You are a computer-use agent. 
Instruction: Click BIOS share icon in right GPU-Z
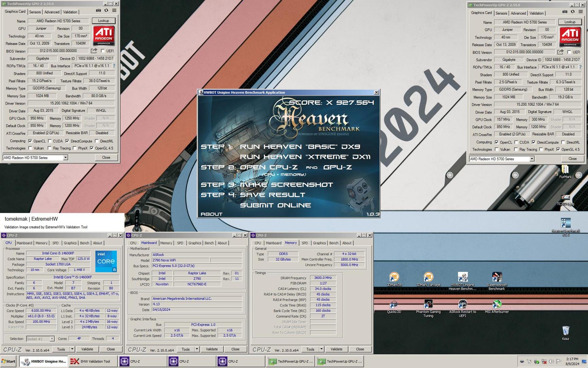[560, 52]
